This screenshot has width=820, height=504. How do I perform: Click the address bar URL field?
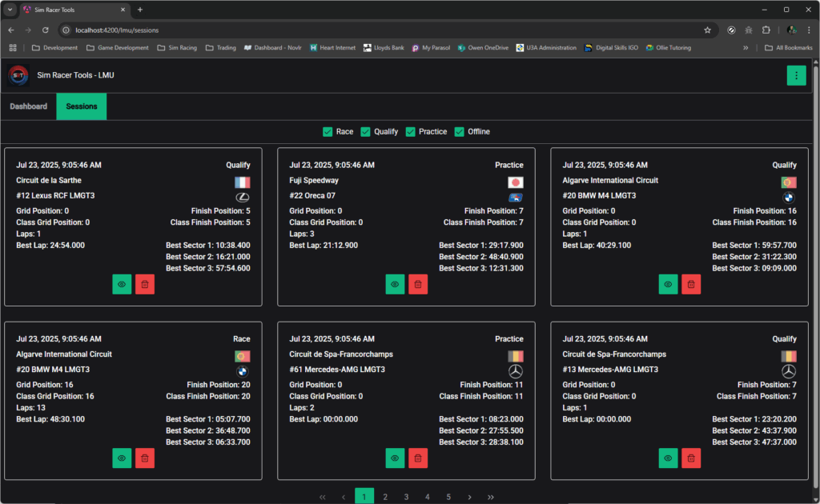click(x=387, y=30)
